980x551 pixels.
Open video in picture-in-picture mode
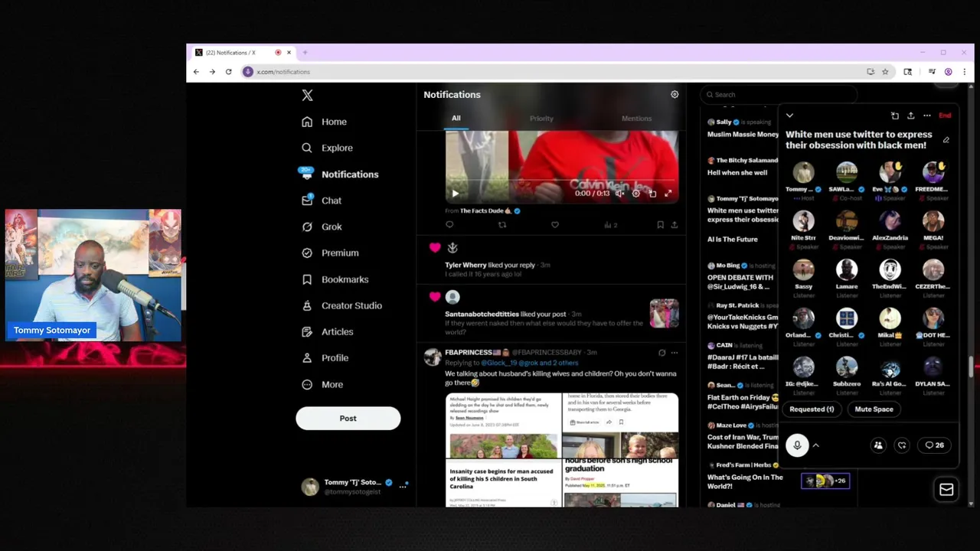652,194
